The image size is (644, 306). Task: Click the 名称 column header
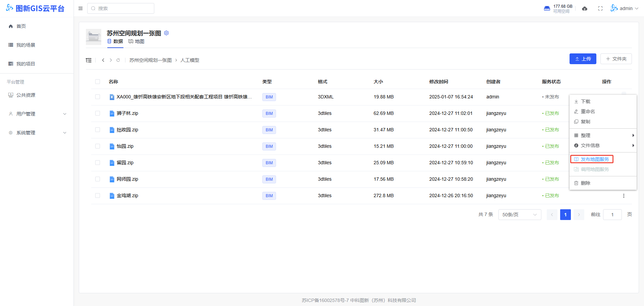113,82
